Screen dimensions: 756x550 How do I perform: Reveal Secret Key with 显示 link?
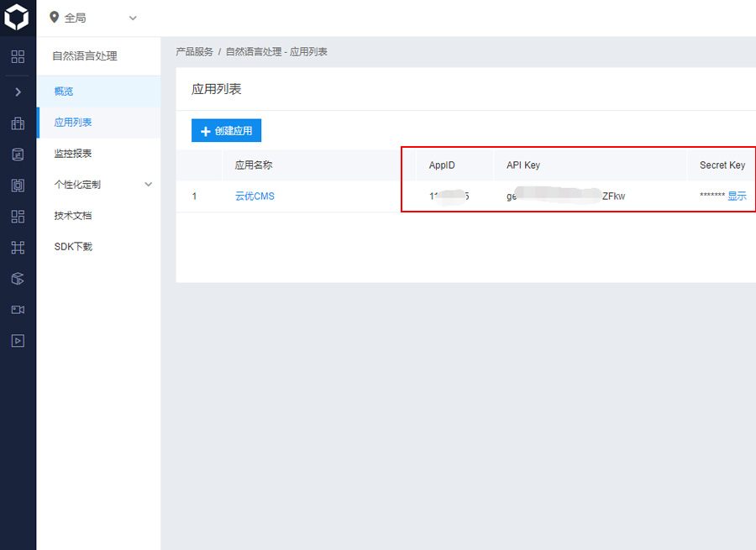[x=737, y=196]
